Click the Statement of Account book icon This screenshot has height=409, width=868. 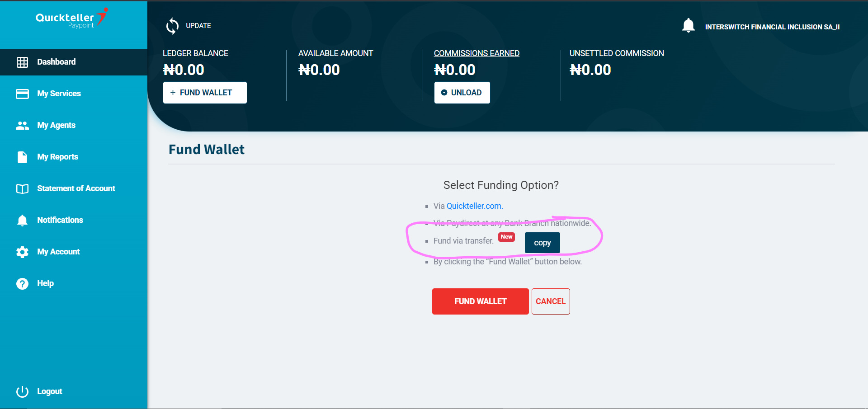click(x=22, y=188)
